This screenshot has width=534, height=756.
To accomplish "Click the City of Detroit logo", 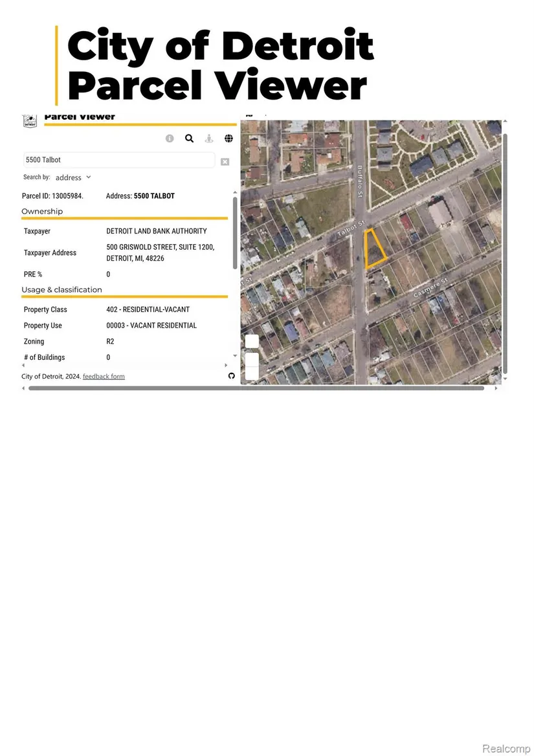I will click(x=29, y=120).
